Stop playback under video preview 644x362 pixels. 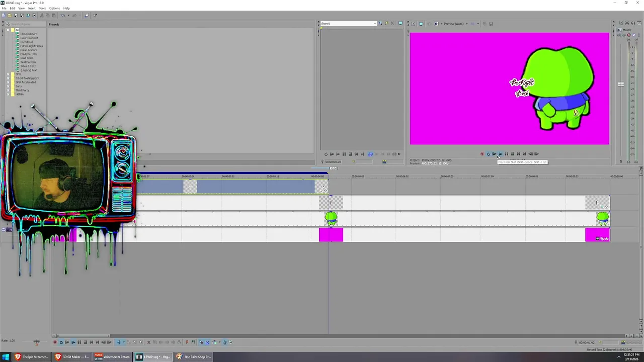[x=512, y=154]
